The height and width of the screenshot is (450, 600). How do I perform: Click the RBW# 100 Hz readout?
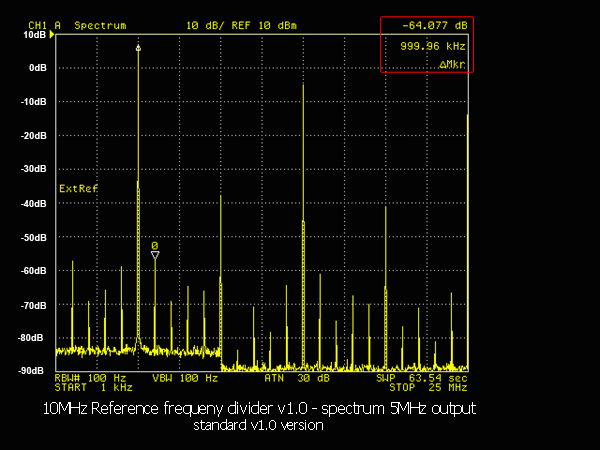(x=90, y=378)
